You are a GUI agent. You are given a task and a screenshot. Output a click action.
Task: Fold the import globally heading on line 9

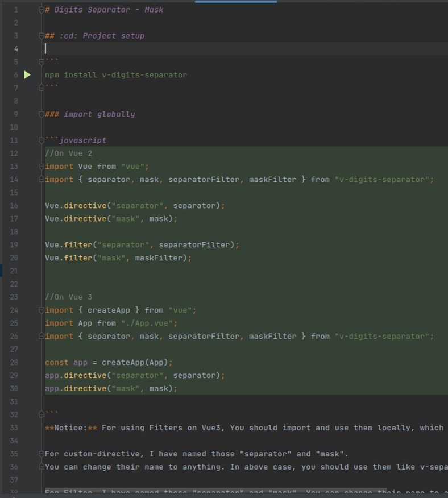(x=42, y=114)
